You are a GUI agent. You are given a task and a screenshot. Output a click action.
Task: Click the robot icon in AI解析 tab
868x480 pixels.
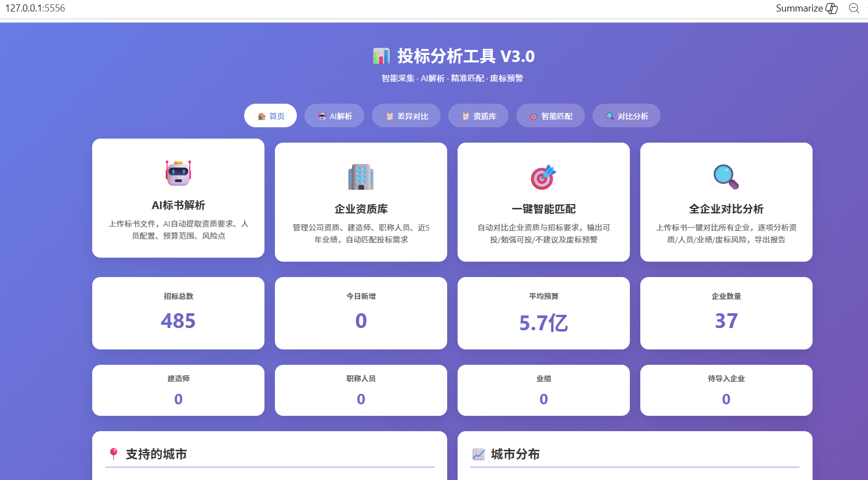click(x=322, y=116)
